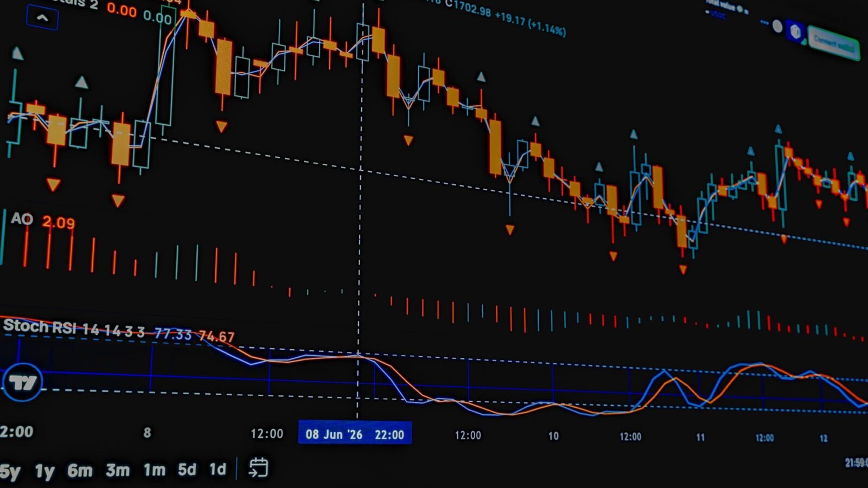Select the 1y time range

[44, 471]
